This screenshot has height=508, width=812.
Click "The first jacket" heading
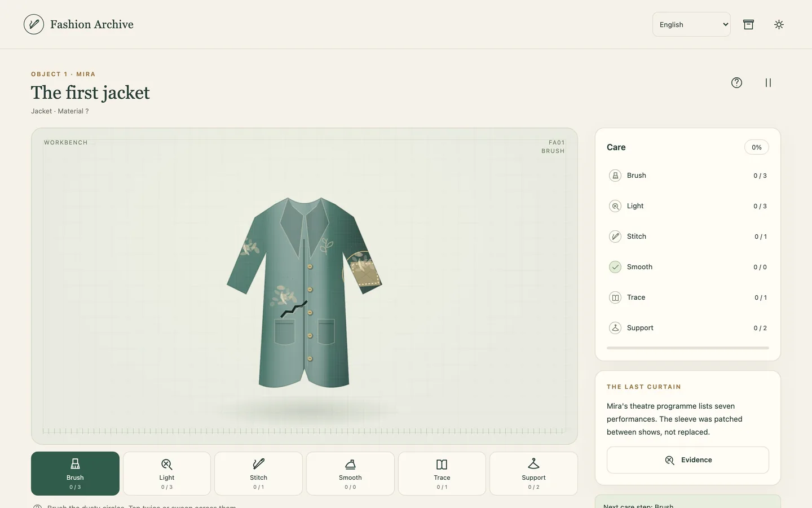[x=90, y=93]
